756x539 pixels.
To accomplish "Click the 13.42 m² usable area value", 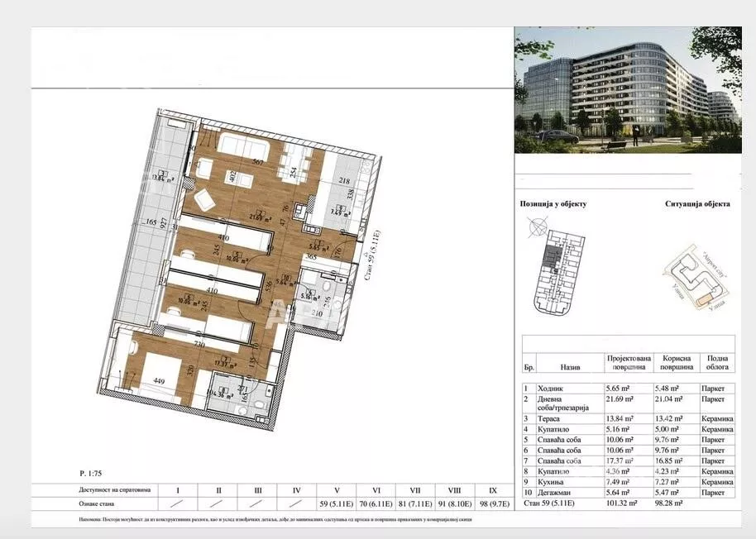I will point(668,419).
